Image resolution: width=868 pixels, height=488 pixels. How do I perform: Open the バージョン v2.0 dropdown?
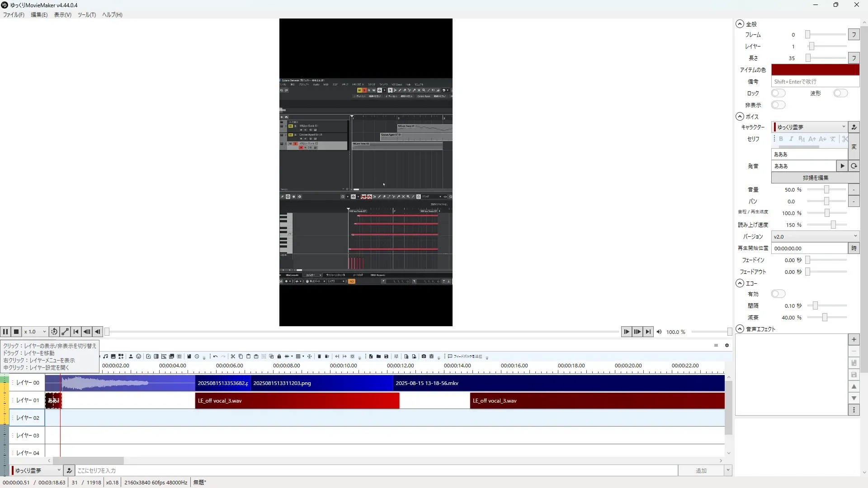coord(815,236)
